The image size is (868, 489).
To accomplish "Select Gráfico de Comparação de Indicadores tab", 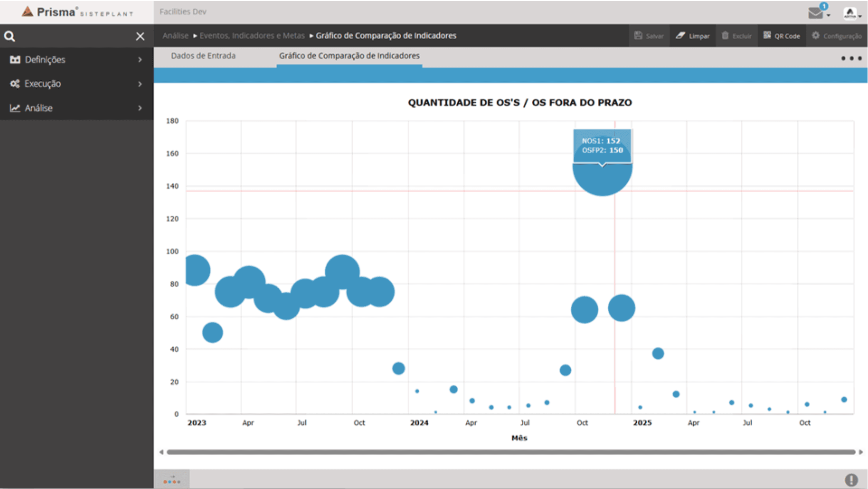I will pos(349,56).
